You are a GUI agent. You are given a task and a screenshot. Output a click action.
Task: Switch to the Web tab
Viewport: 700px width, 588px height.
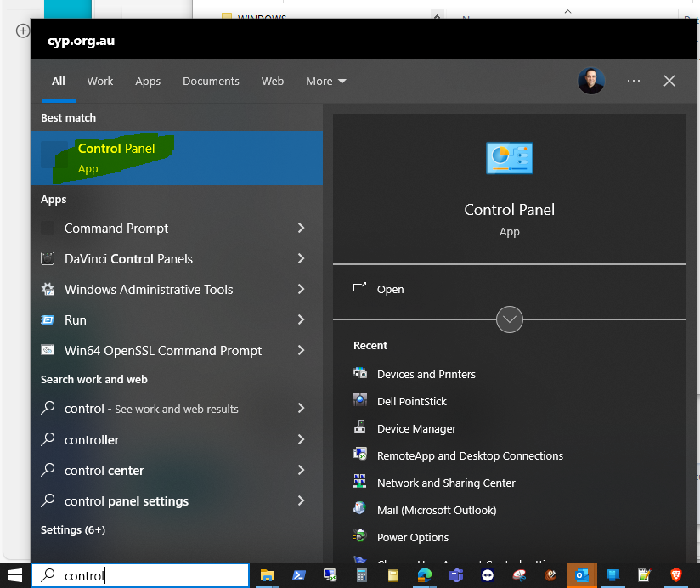[x=273, y=82]
